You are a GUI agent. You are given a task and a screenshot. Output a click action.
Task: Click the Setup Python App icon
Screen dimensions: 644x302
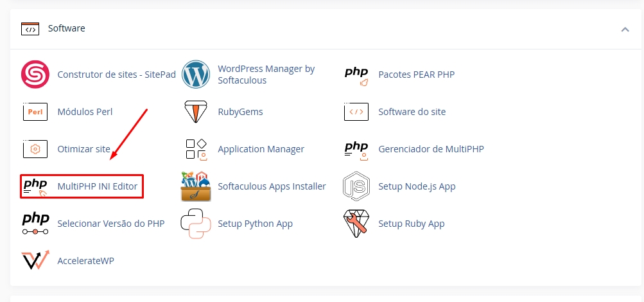(196, 224)
